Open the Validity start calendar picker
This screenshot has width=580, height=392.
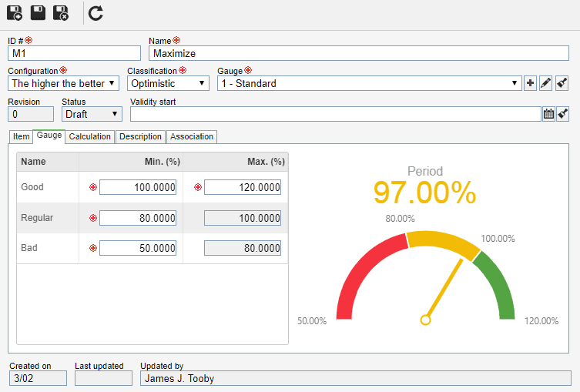(x=548, y=114)
